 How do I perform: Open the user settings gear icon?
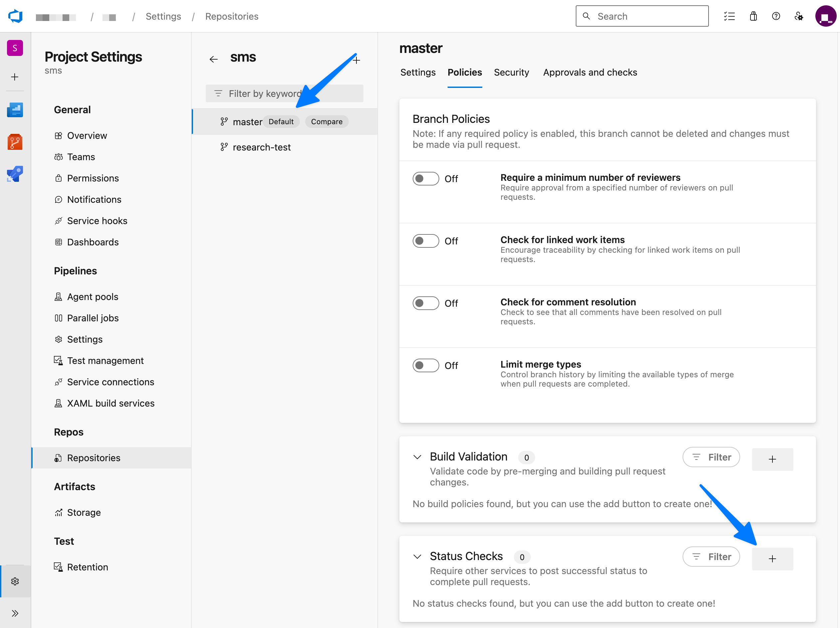(x=799, y=16)
